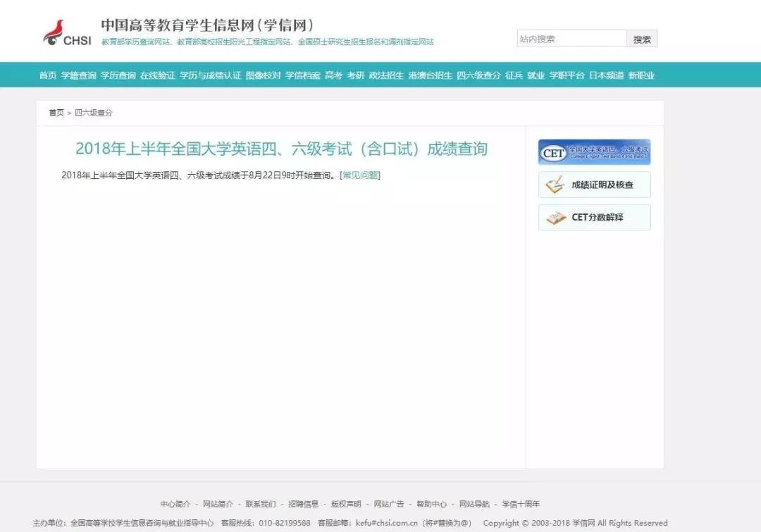Go to 考研 navigation item
Image resolution: width=761 pixels, height=532 pixels.
click(x=355, y=75)
